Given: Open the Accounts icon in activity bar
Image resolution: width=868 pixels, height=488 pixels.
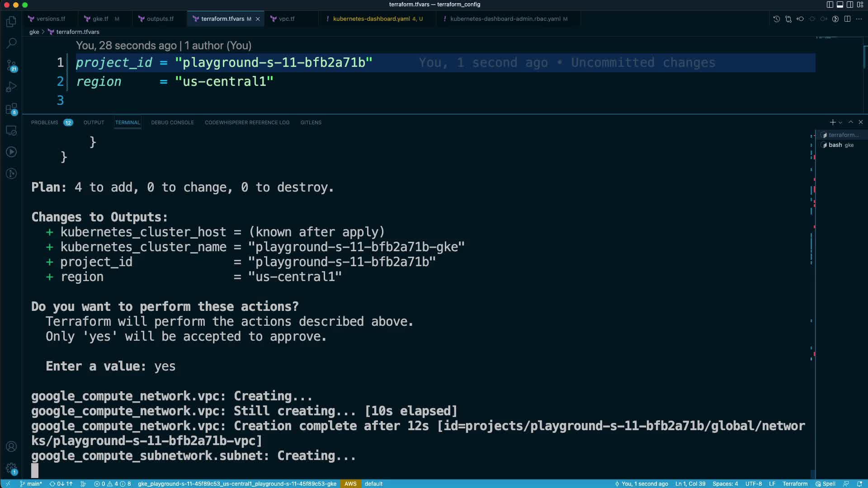Looking at the screenshot, I should pos(11,446).
